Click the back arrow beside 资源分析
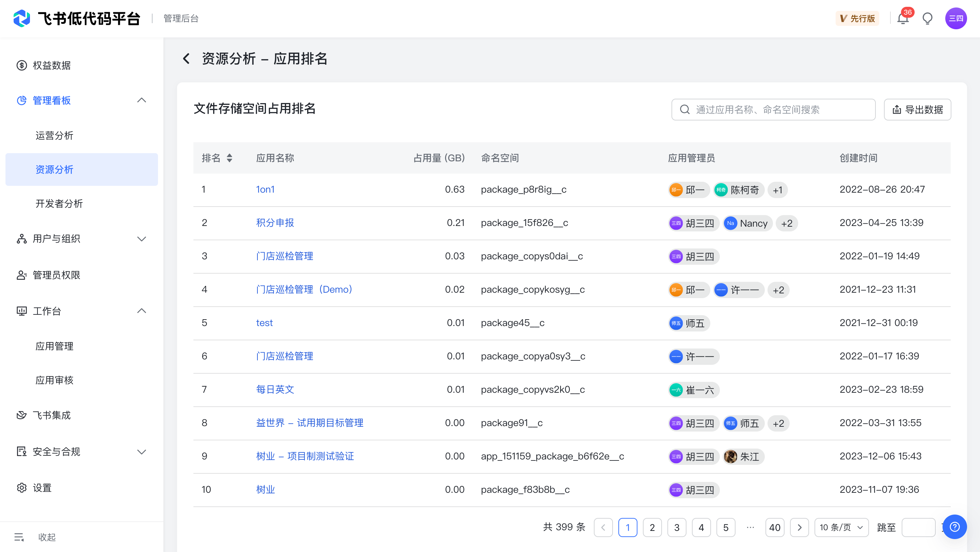This screenshot has height=552, width=980. coord(186,59)
